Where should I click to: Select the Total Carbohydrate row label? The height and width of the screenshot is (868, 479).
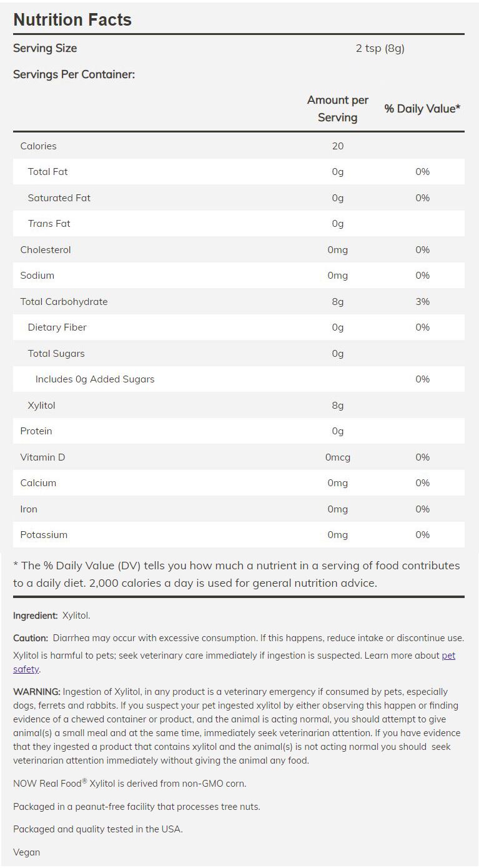click(64, 301)
